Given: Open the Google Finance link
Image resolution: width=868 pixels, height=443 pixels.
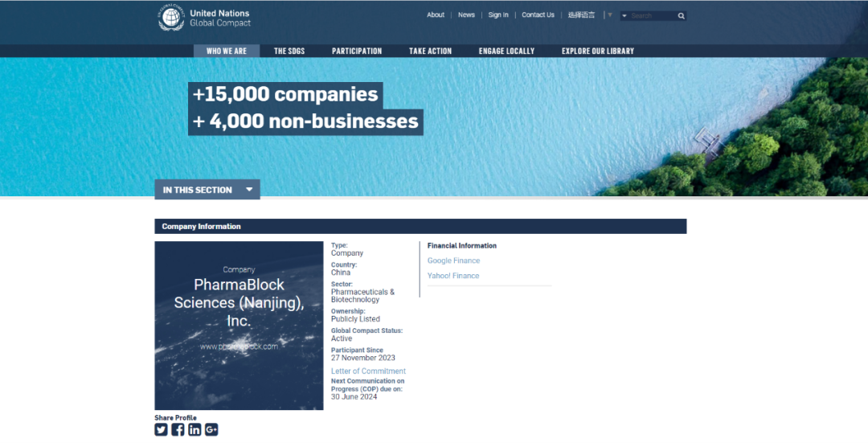Looking at the screenshot, I should [453, 260].
